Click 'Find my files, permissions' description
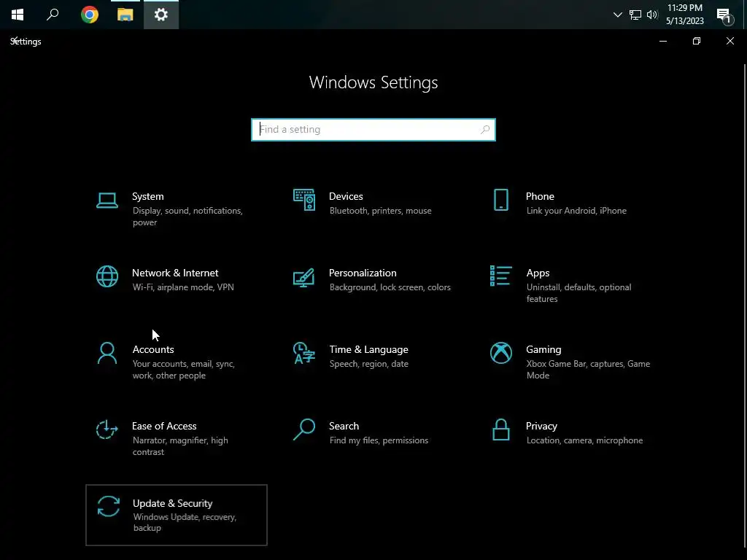 pos(379,440)
